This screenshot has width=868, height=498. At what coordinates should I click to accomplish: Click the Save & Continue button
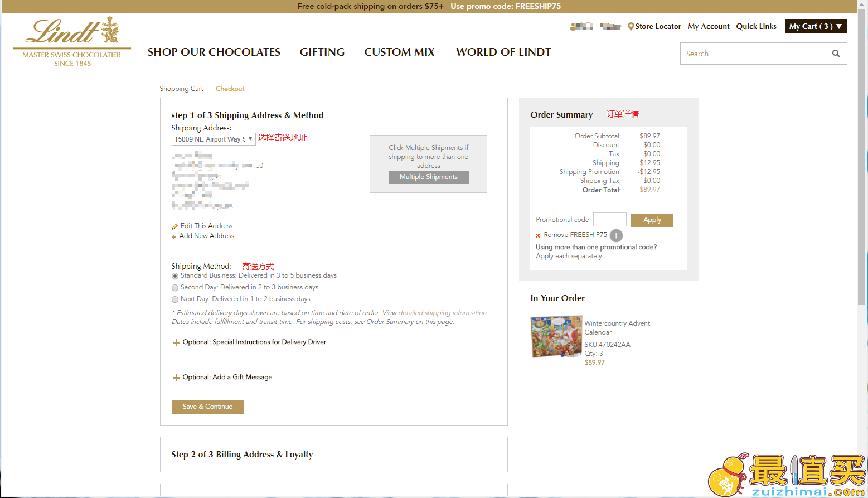(x=208, y=407)
